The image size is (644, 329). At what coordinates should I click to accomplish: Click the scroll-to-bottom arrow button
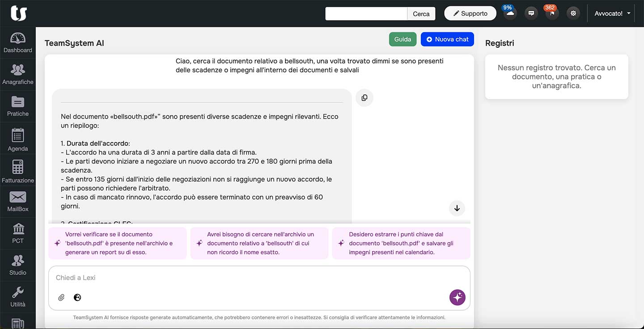coord(457,208)
